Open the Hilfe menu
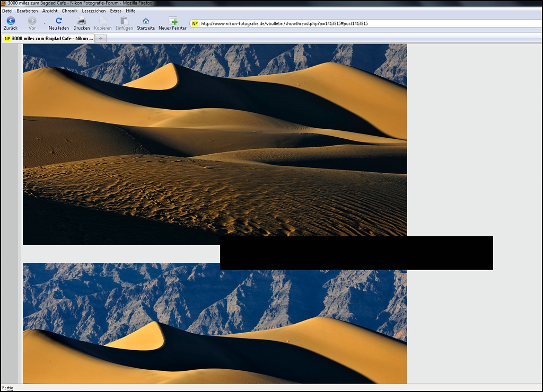The image size is (543, 392). [x=130, y=11]
